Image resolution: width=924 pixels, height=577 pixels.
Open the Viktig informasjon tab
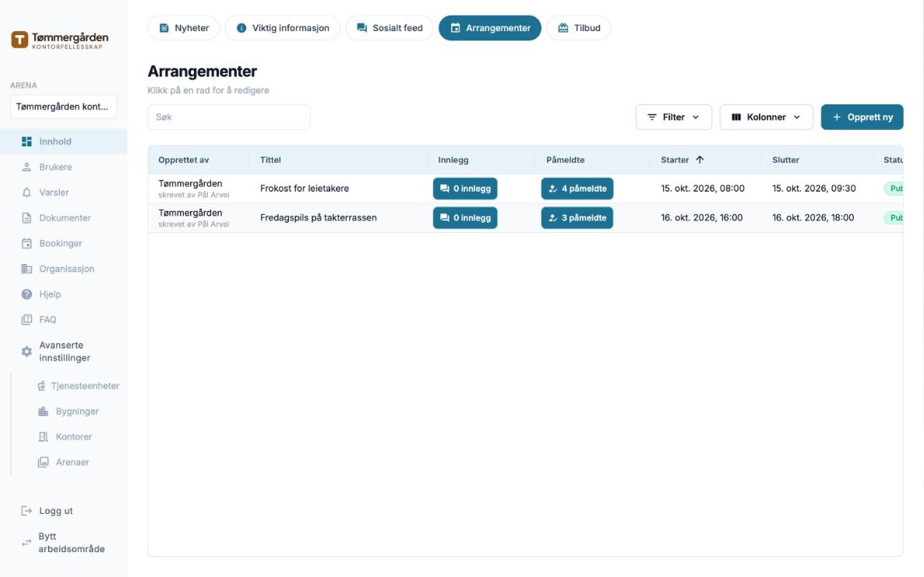283,28
